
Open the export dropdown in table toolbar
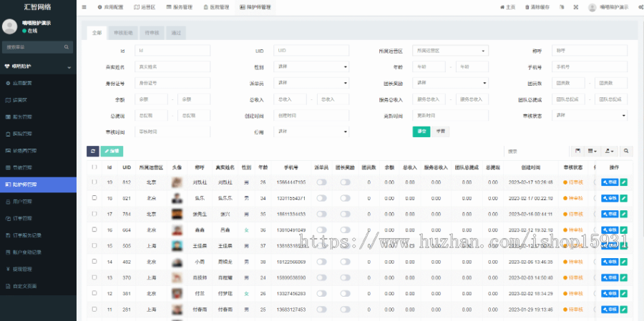tap(609, 151)
